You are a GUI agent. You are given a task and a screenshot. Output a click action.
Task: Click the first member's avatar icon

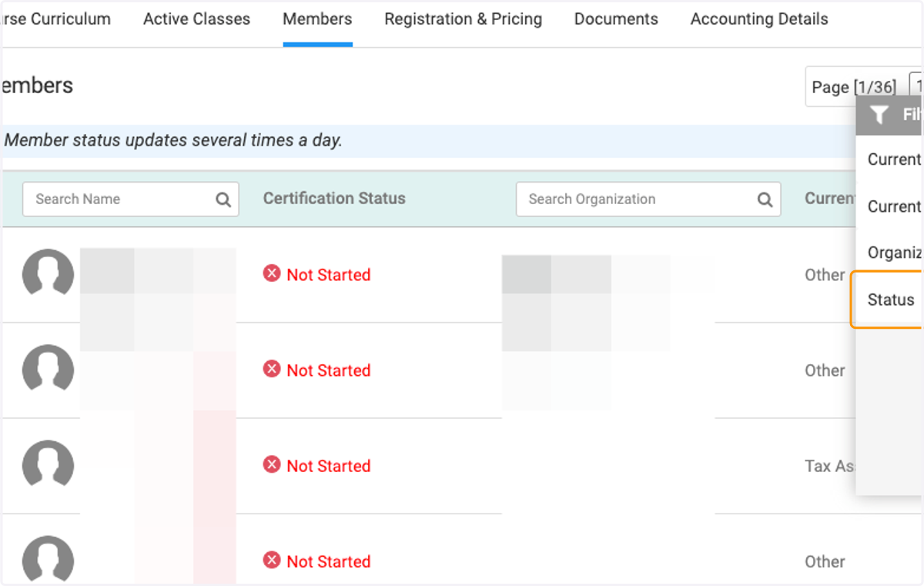[x=48, y=274]
